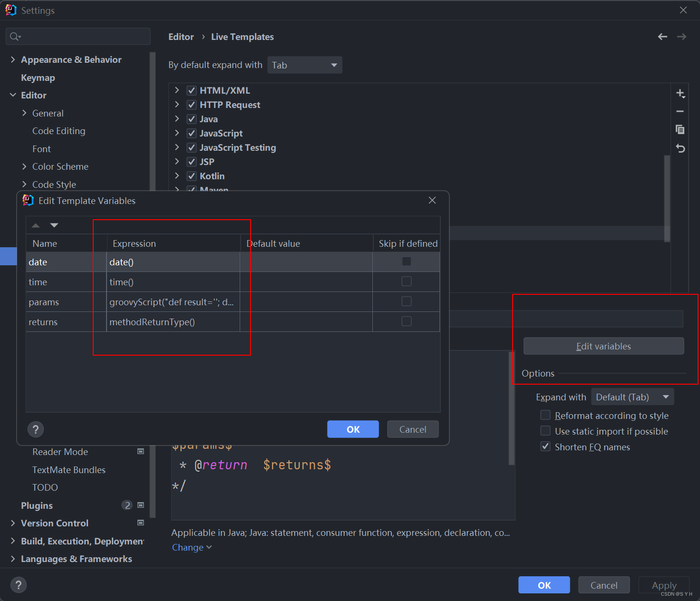Viewport: 700px width, 601px height.
Task: Expand the Java template group
Action: tap(177, 118)
